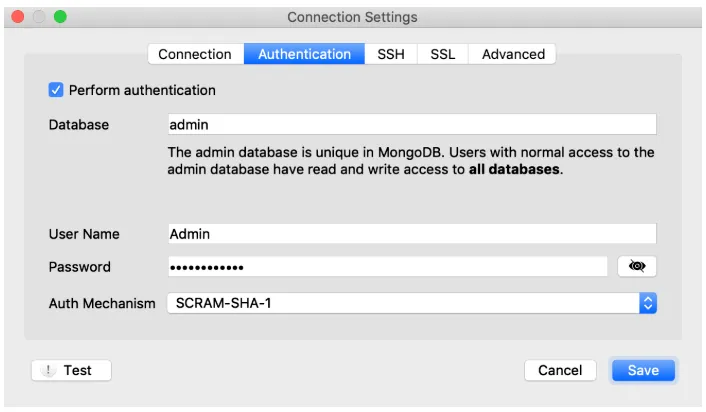This screenshot has width=706, height=412.
Task: Go to the SSL tab
Action: [443, 54]
